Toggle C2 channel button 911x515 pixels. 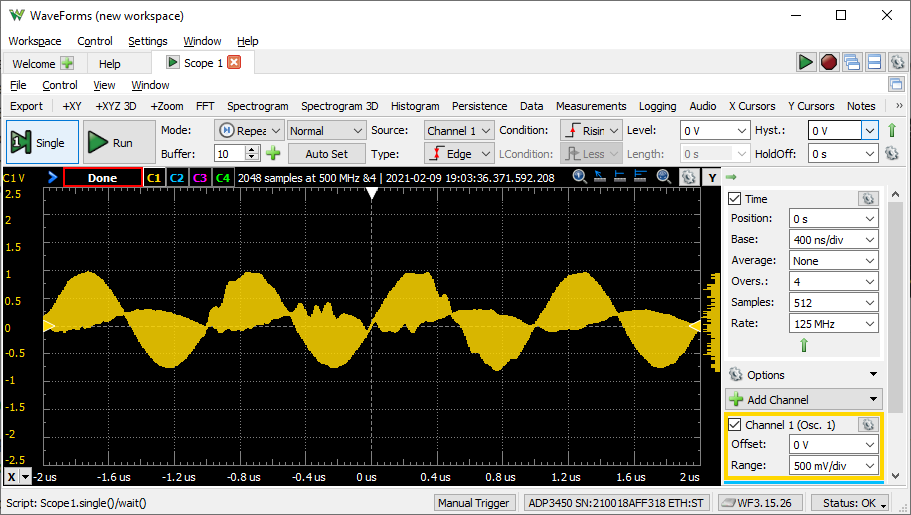point(177,178)
